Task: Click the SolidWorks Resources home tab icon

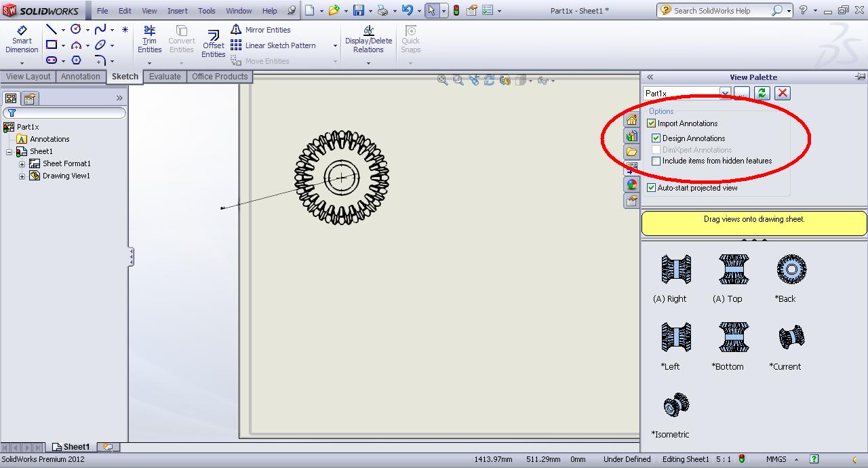Action: pyautogui.click(x=631, y=119)
